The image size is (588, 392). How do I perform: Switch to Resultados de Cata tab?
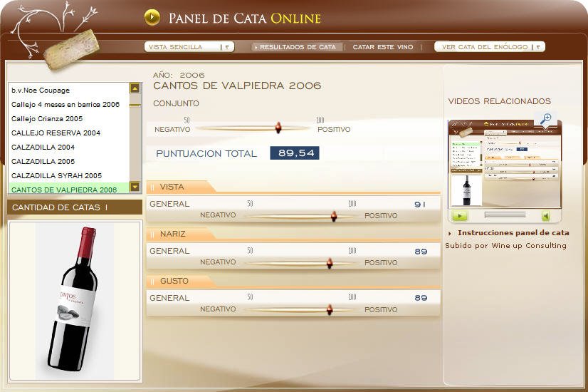tap(296, 47)
